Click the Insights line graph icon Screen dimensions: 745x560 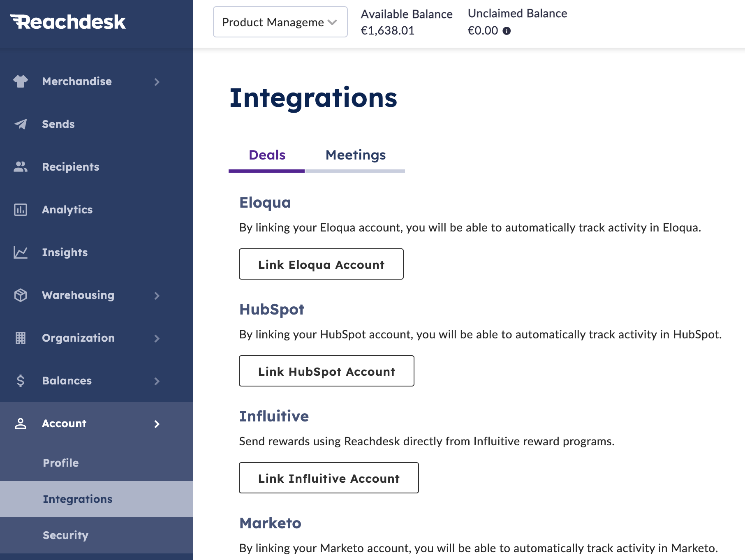pos(21,252)
